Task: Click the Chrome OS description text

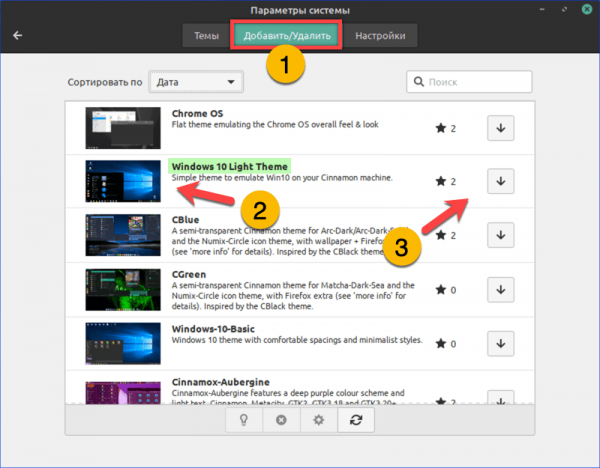Action: (x=275, y=124)
